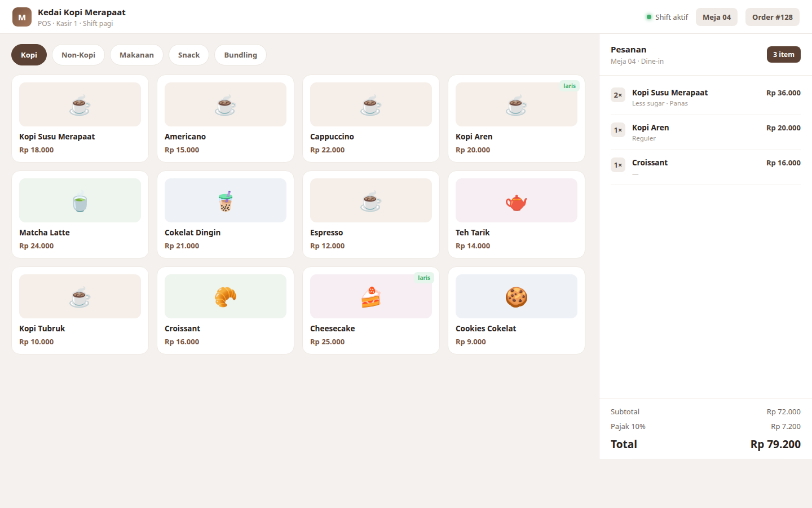Click the Americano coffee cup image
Screen dimensions: 812x508
226,104
